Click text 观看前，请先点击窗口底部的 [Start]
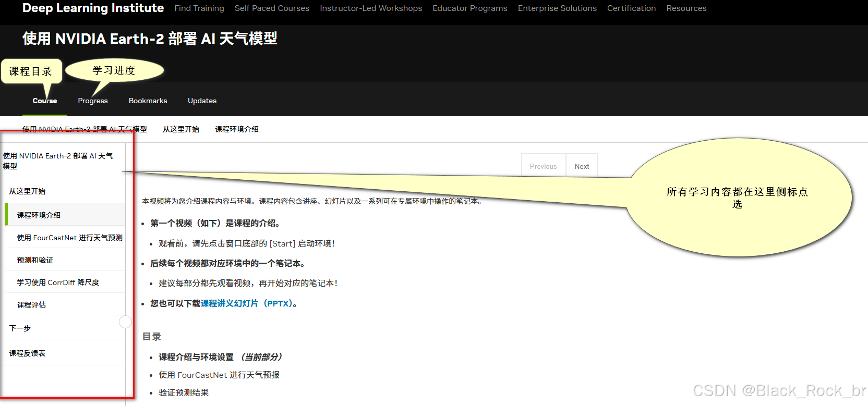 pos(246,243)
